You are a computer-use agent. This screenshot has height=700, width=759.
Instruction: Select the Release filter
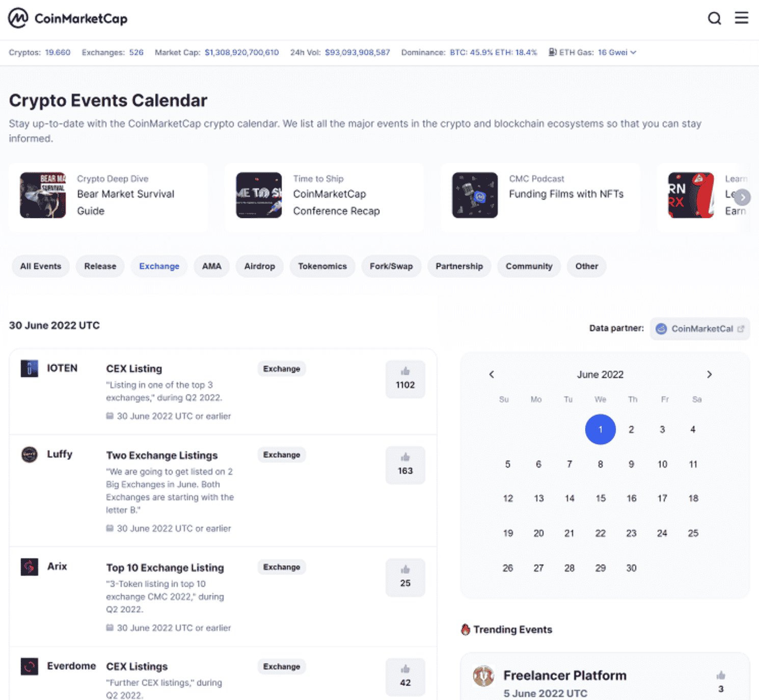100,266
